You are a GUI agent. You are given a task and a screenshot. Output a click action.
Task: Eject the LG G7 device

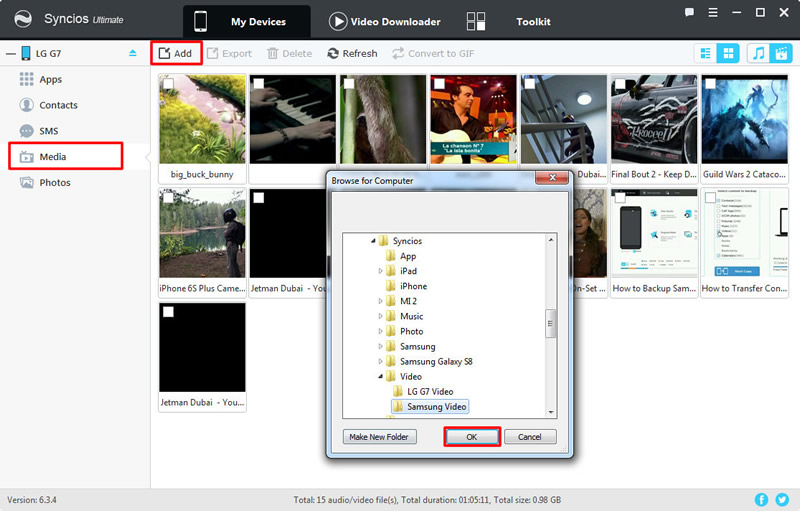coord(133,53)
